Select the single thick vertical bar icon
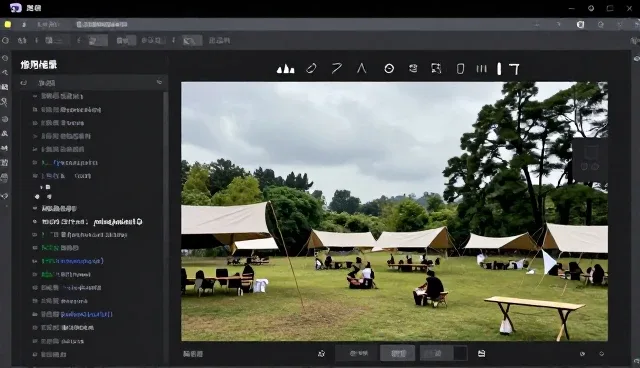Screen dimensions: 640x368 (499, 69)
